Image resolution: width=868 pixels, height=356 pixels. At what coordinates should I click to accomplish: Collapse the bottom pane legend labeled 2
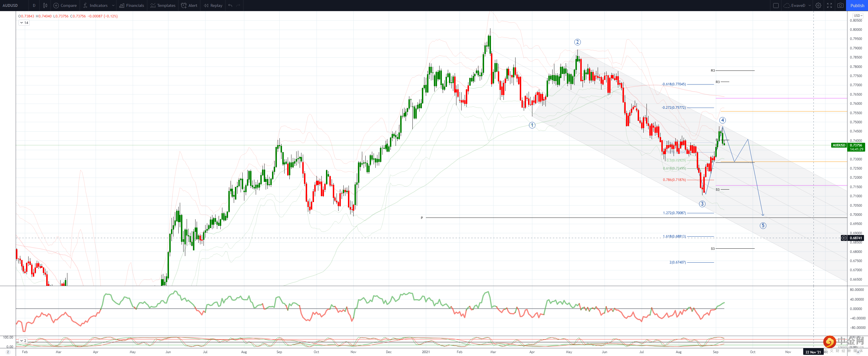22,341
